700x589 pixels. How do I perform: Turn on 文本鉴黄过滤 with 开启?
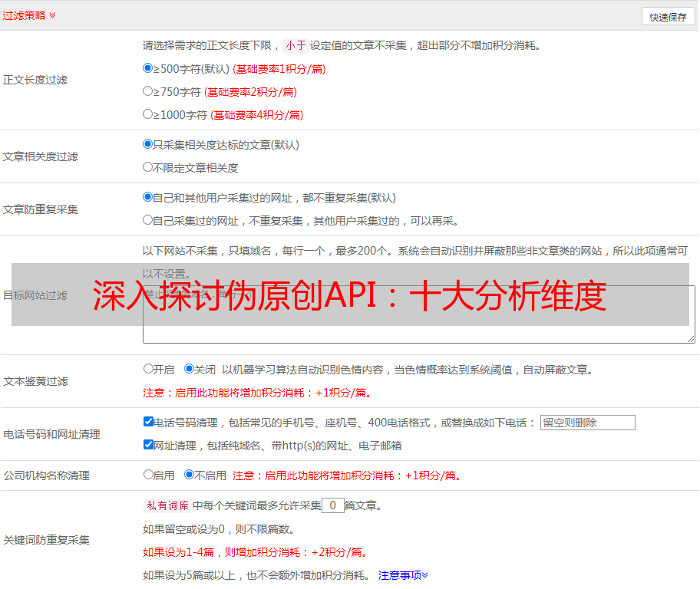click(149, 369)
